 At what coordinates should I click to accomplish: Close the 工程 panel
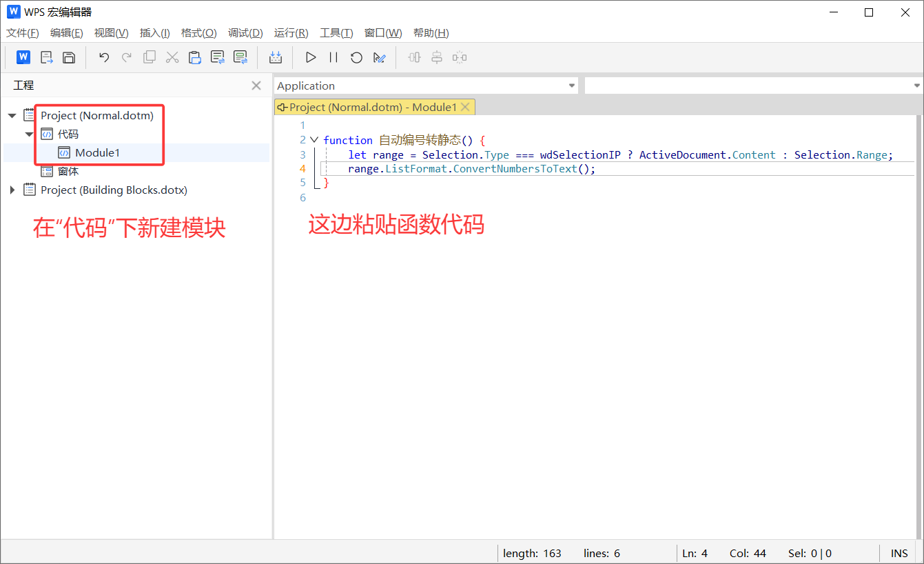pyautogui.click(x=256, y=85)
